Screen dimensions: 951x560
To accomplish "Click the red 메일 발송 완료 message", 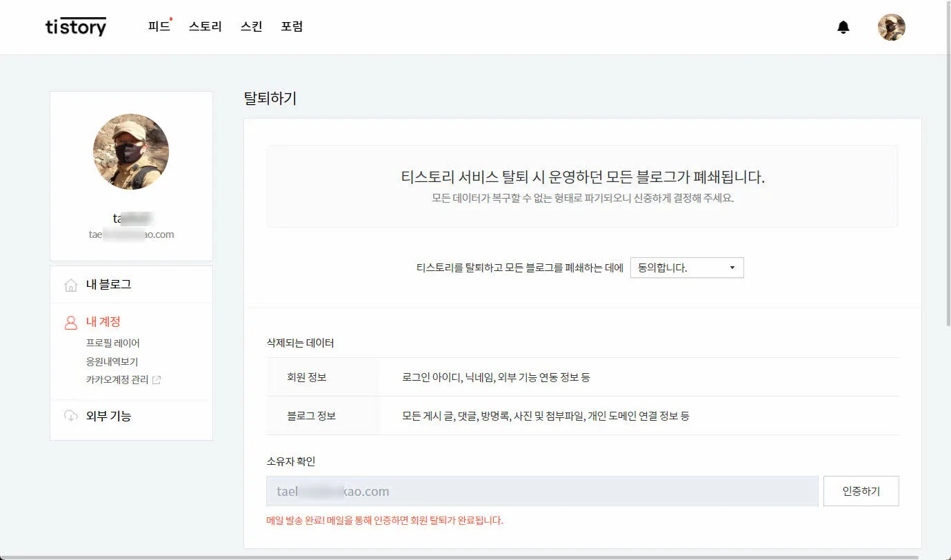I will 385,520.
